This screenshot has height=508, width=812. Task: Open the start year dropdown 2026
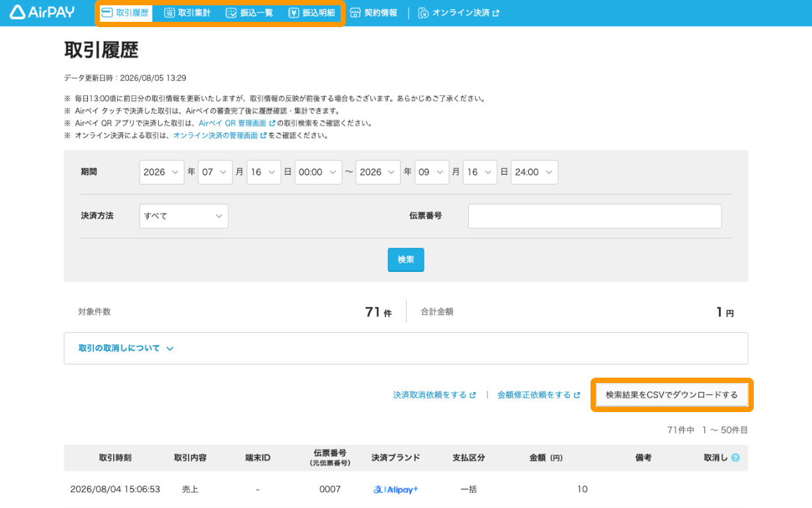[x=162, y=172]
